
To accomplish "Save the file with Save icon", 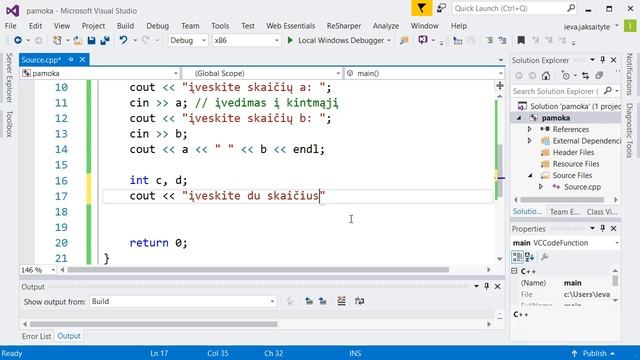I will pos(91,40).
